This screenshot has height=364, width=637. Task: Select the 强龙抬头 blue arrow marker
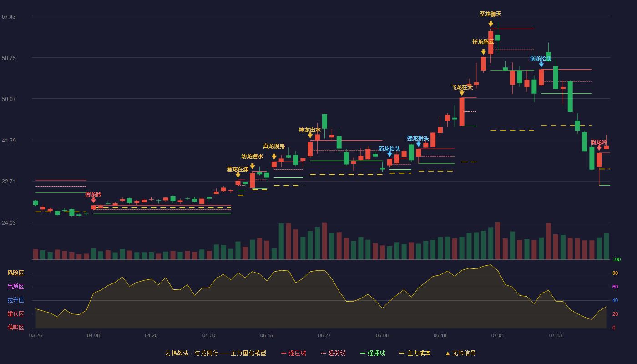tap(418, 144)
